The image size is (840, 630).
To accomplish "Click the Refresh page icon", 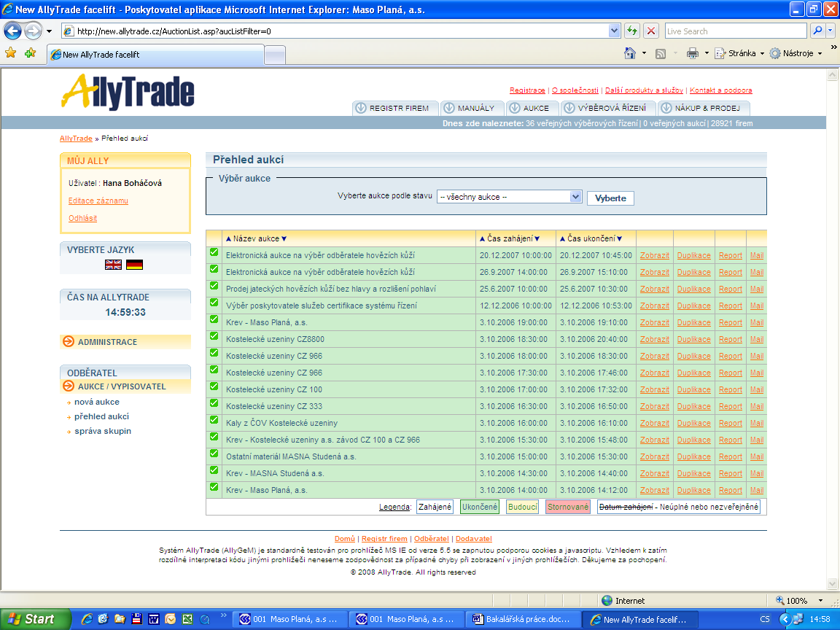I will 632,31.
